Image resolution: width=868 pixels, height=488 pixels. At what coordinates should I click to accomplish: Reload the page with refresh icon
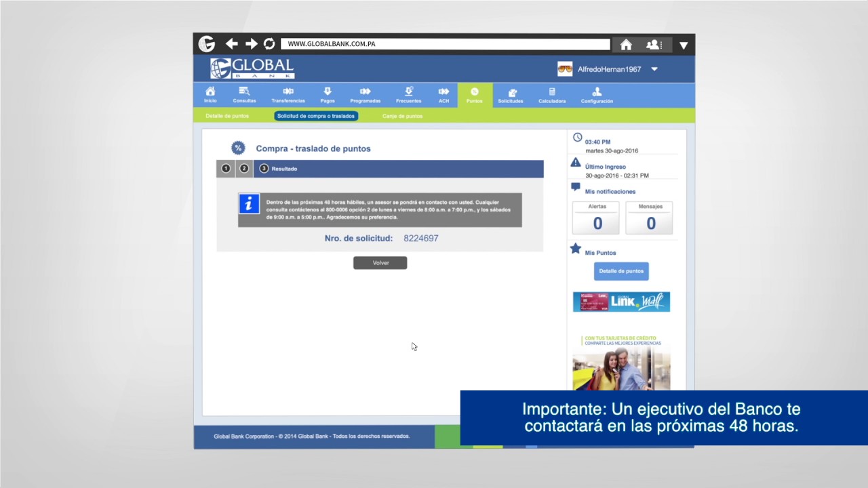pos(269,44)
